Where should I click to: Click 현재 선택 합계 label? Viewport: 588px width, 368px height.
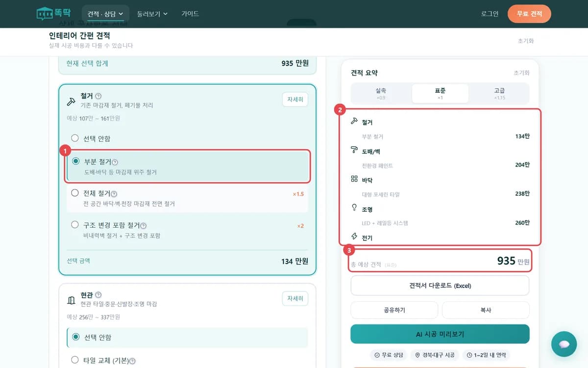(x=87, y=63)
